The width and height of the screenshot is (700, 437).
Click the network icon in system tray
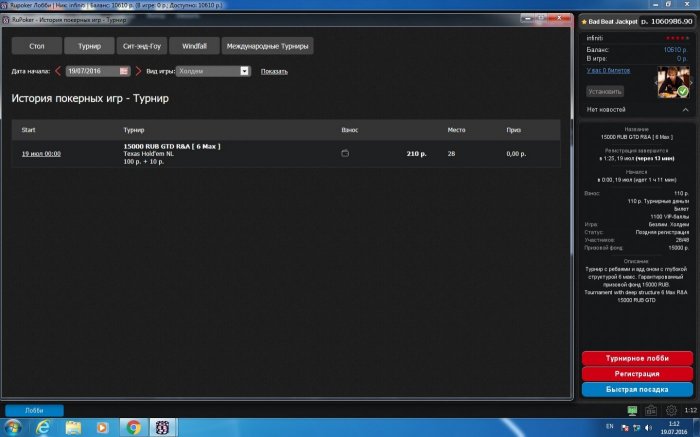pyautogui.click(x=637, y=428)
